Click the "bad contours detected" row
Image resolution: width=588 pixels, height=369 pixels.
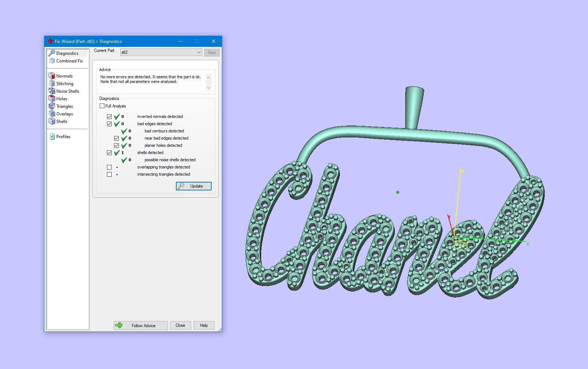tap(153, 131)
